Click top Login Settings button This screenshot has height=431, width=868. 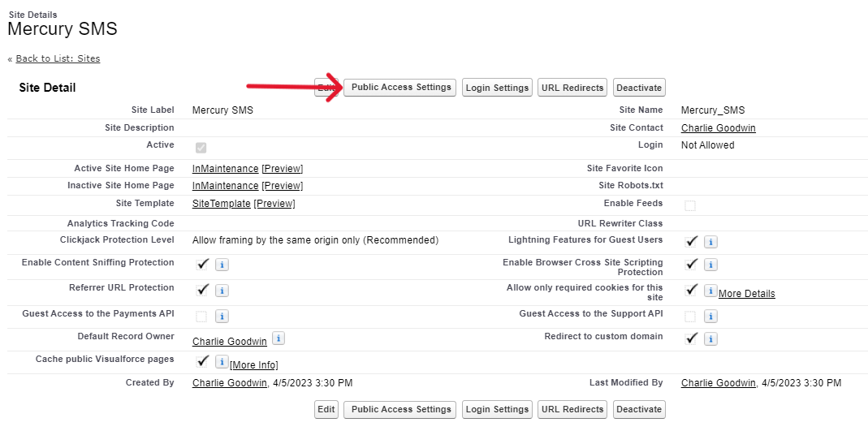click(x=497, y=88)
